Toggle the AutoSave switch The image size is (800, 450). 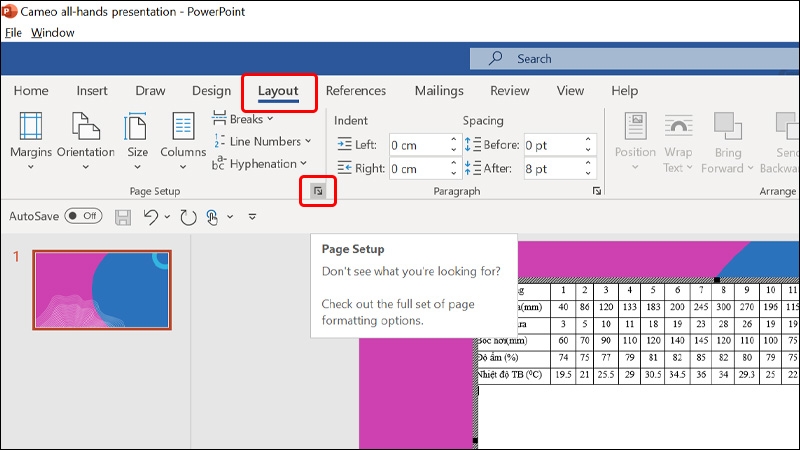pyautogui.click(x=83, y=216)
